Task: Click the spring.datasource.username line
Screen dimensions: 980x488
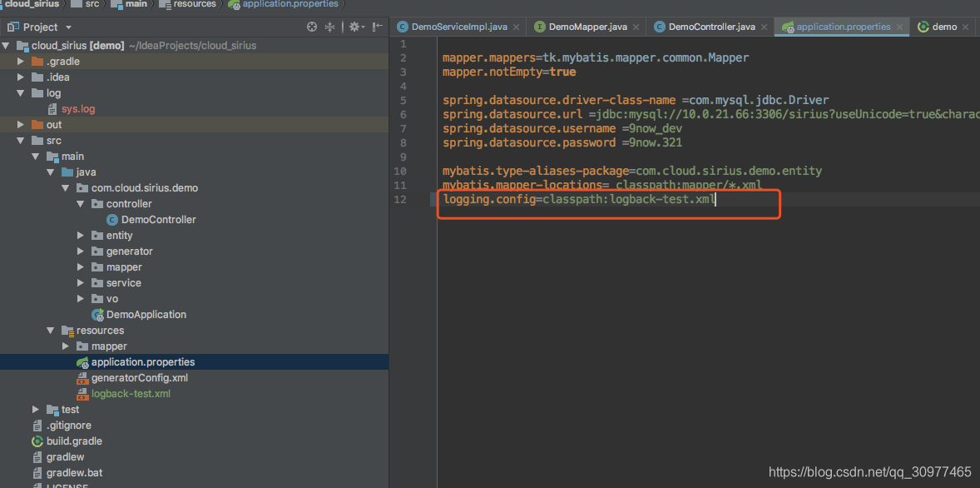Action: click(562, 128)
